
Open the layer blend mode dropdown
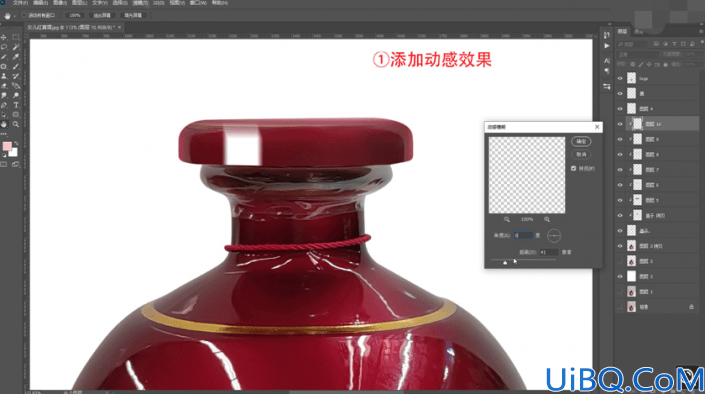click(638, 54)
